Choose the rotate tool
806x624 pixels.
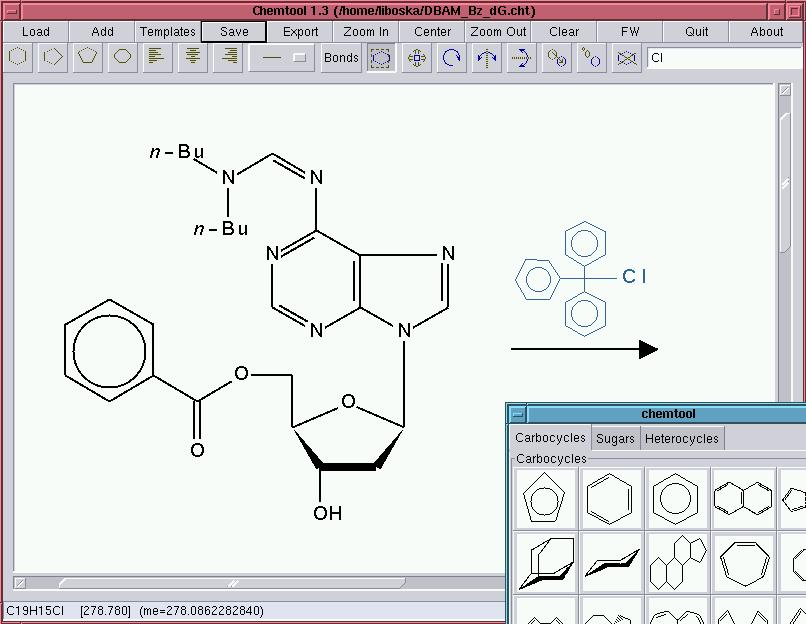coord(450,58)
